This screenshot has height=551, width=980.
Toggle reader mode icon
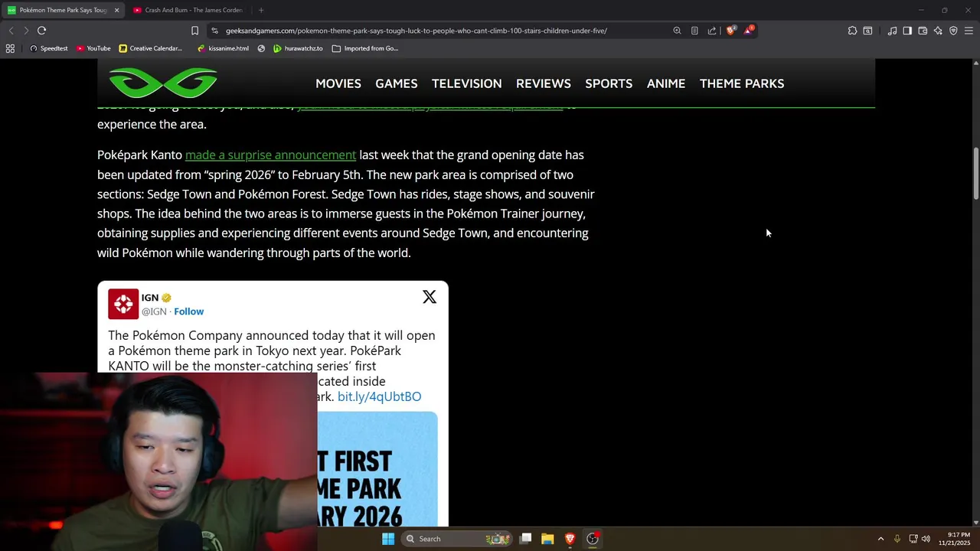coord(694,31)
